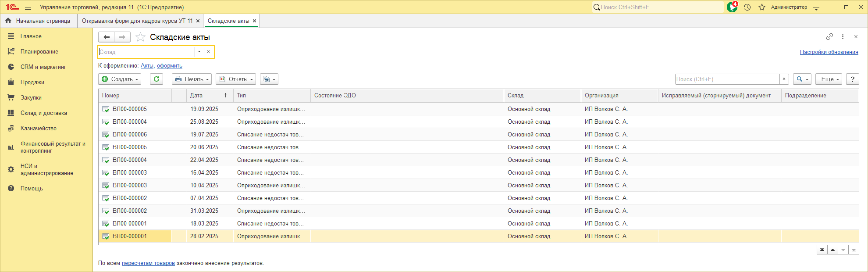The width and height of the screenshot is (868, 272).
Task: Clear the Склад filter field
Action: [x=209, y=52]
